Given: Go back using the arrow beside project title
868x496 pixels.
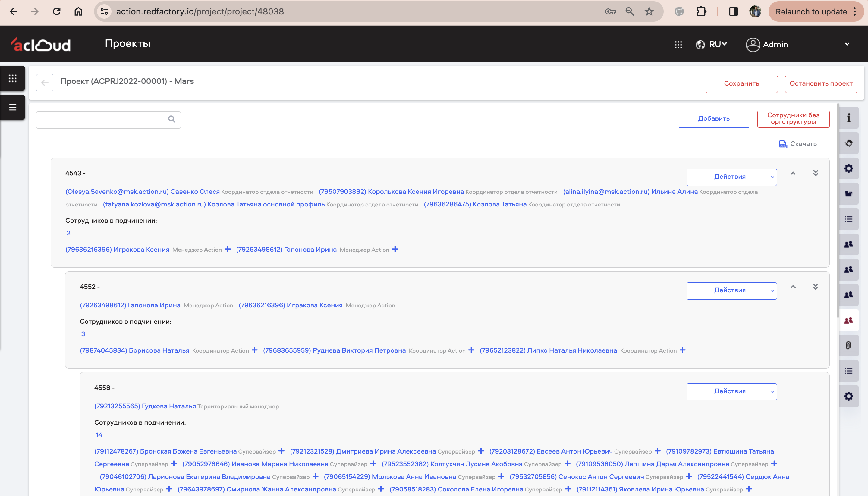Looking at the screenshot, I should [45, 83].
